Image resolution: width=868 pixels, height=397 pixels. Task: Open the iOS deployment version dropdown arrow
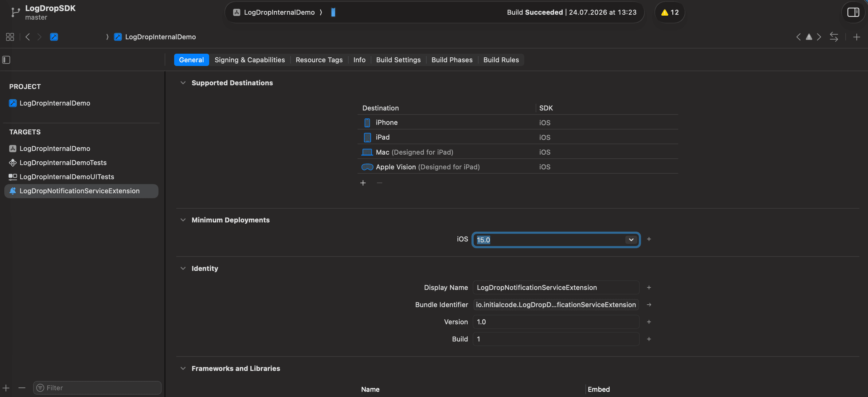pos(631,240)
